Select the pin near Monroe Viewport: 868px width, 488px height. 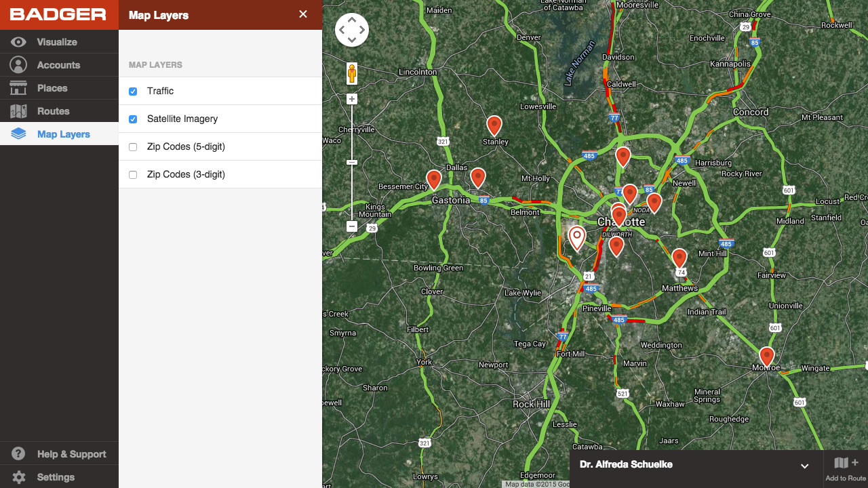tap(767, 355)
